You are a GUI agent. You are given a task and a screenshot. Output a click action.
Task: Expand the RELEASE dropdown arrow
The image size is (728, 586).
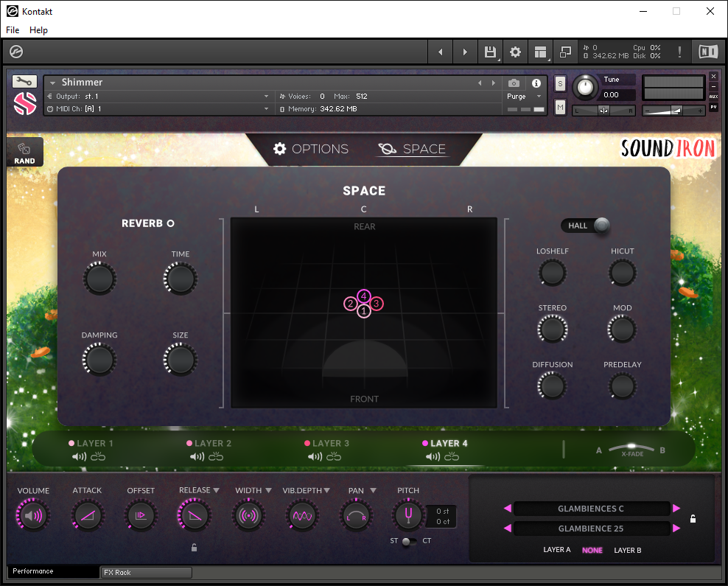[x=216, y=490]
